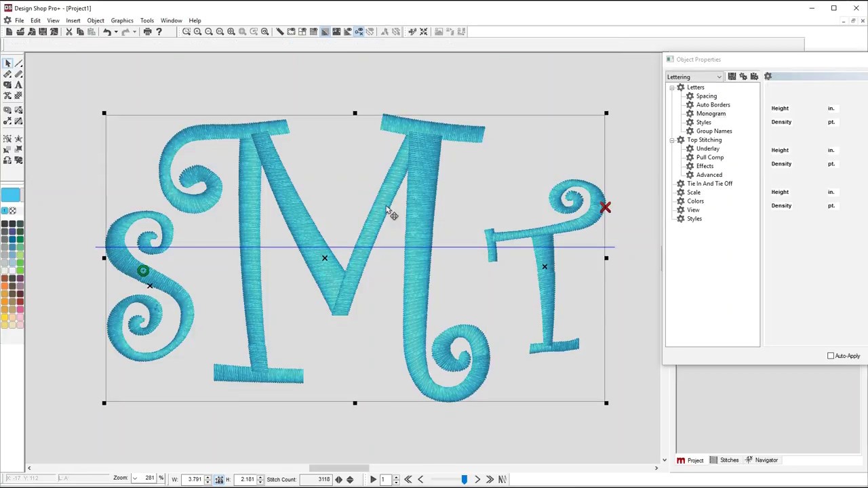Click the lock proportions icon between W and H
Image resolution: width=868 pixels, height=488 pixels.
219,479
